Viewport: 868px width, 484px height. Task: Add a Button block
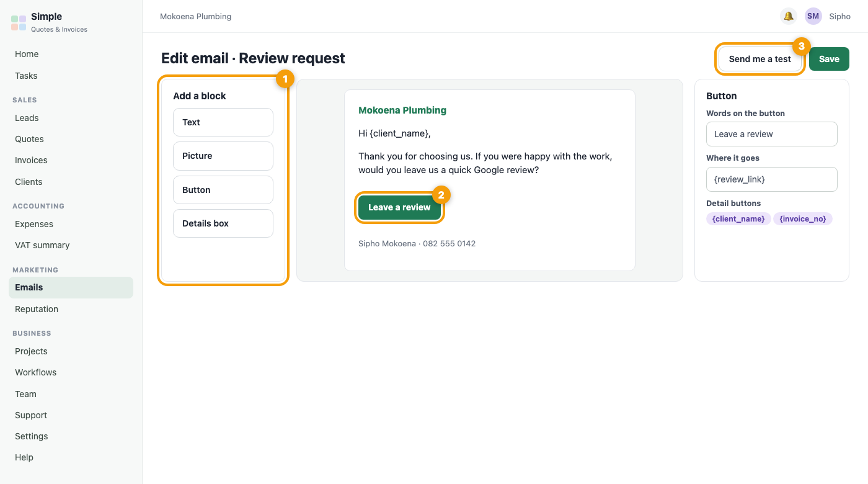pyautogui.click(x=223, y=190)
